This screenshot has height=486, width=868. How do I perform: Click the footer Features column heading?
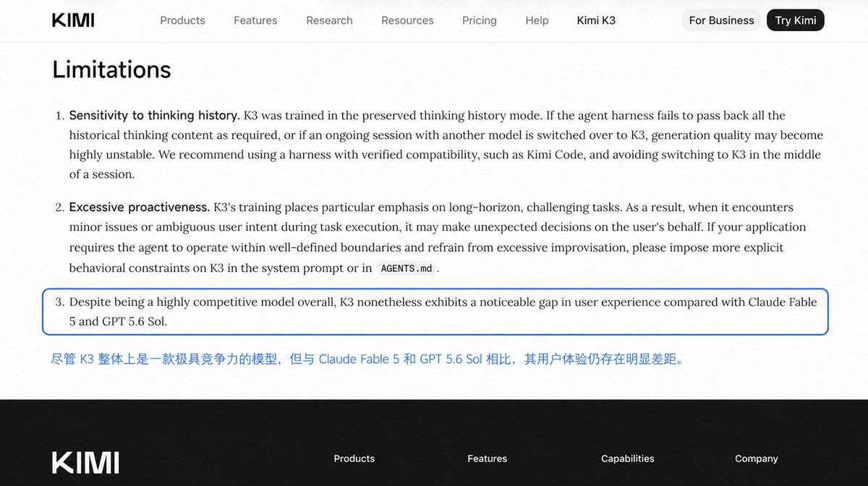488,459
